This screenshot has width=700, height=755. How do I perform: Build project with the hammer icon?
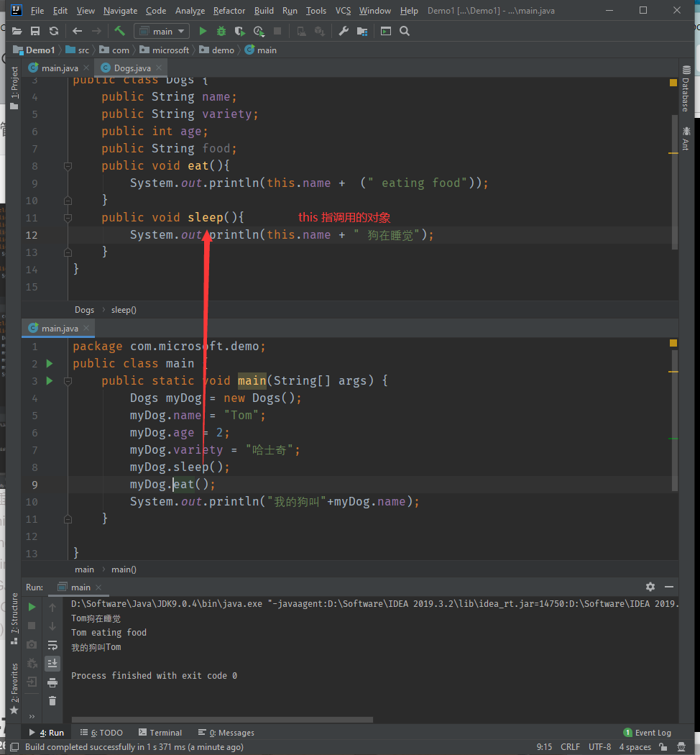[x=119, y=32]
